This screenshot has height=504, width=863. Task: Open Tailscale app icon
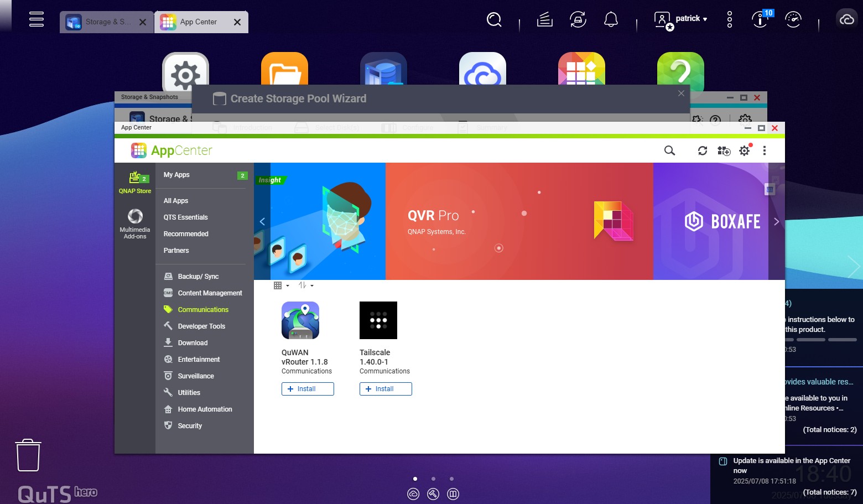point(378,320)
